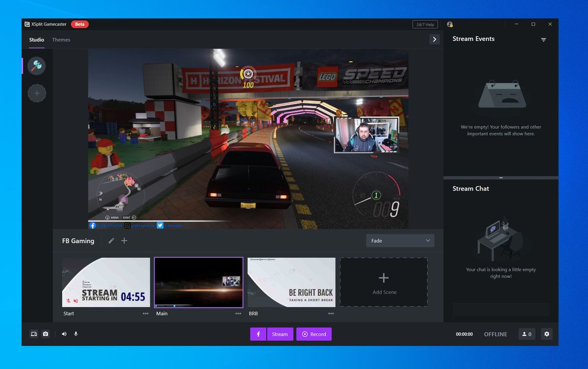Image resolution: width=588 pixels, height=369 pixels.
Task: Open the Fade transition dropdown
Action: point(400,241)
